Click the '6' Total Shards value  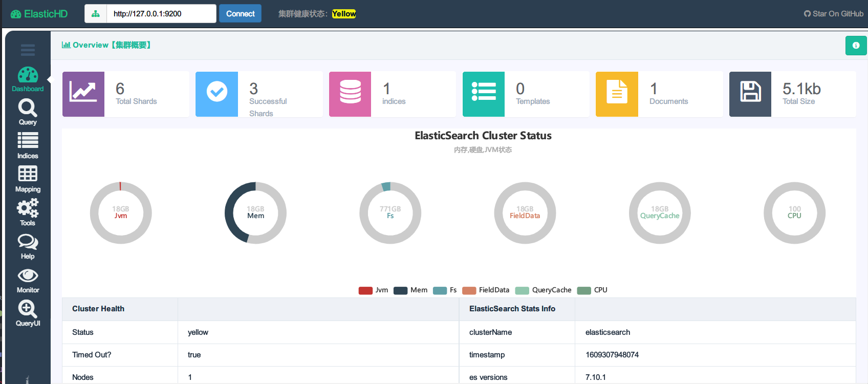click(120, 89)
